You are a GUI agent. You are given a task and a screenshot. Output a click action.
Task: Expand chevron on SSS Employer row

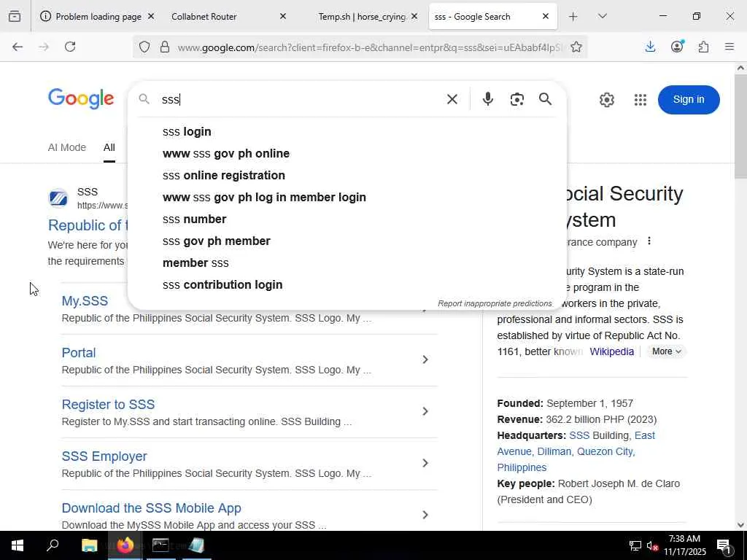tap(425, 463)
